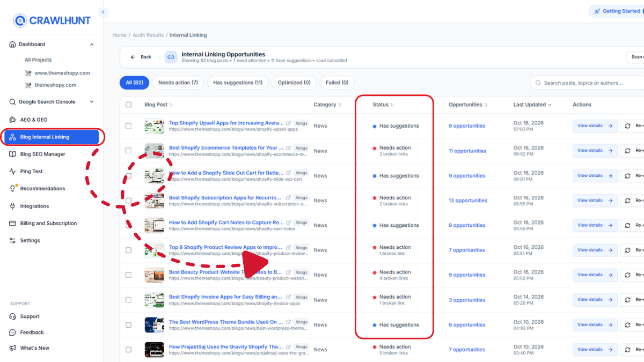Click the rocket icon in Getting Started

coord(596,11)
